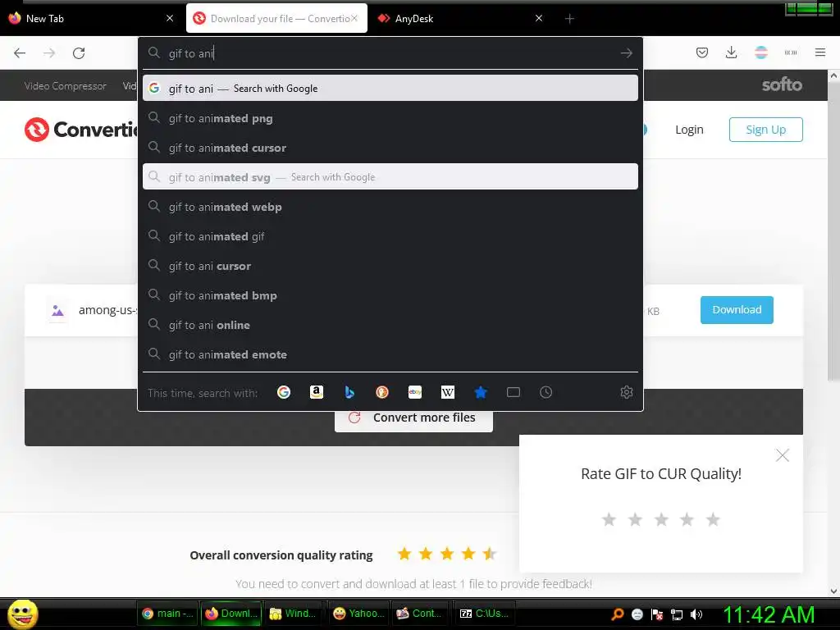Pick the 'gif to animated emote' suggestion
840x630 pixels.
[x=390, y=354]
